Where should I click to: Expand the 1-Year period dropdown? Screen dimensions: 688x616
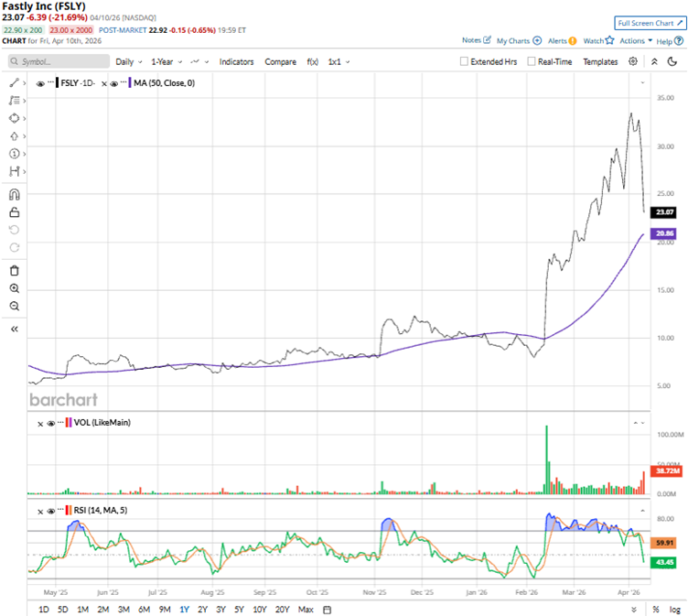pyautogui.click(x=166, y=61)
